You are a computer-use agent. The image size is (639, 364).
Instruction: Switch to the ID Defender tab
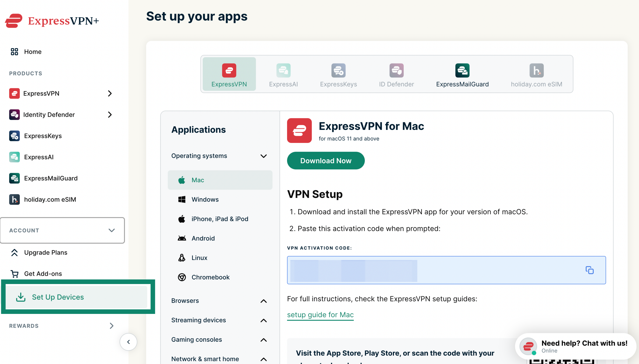coord(396,74)
